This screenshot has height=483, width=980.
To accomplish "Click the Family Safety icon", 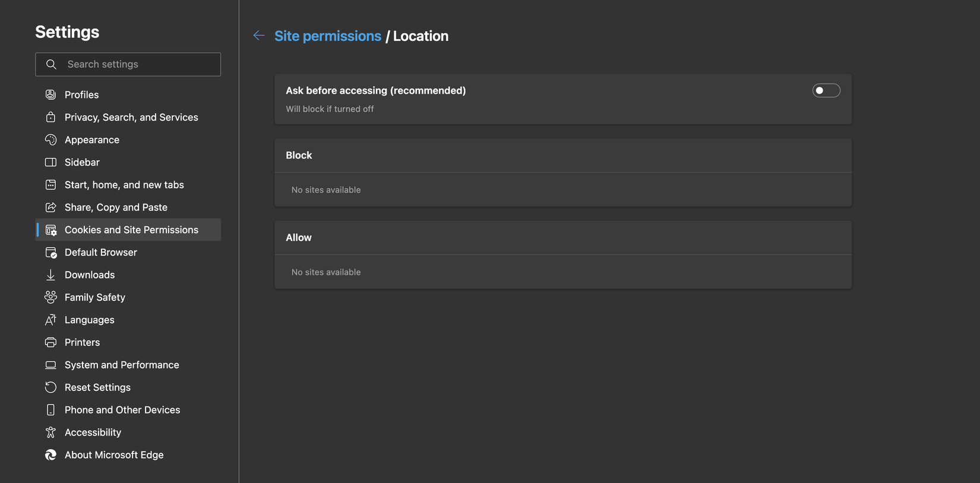I will (50, 297).
